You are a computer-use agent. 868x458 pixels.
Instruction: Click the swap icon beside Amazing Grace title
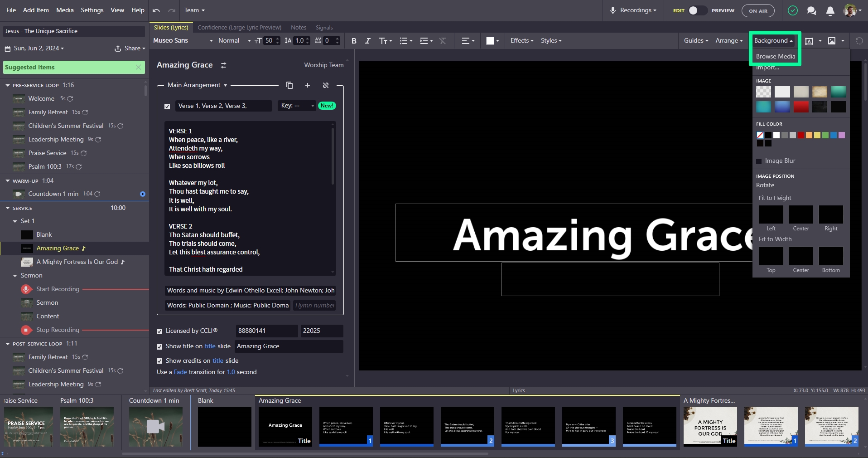pyautogui.click(x=223, y=65)
